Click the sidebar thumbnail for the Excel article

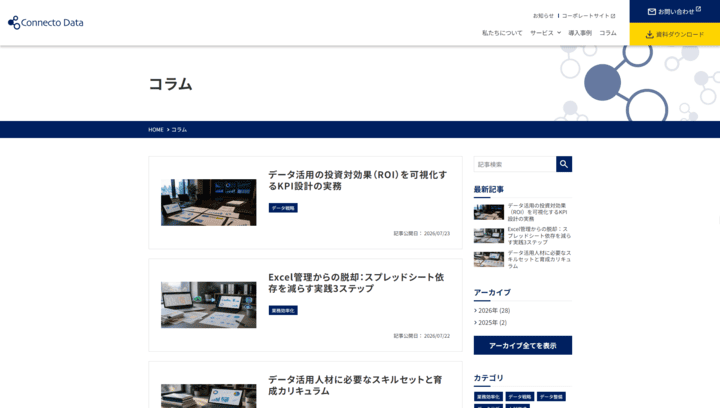[x=489, y=235]
